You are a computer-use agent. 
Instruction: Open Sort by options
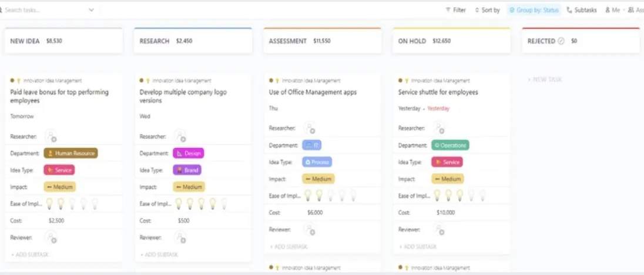(x=488, y=10)
